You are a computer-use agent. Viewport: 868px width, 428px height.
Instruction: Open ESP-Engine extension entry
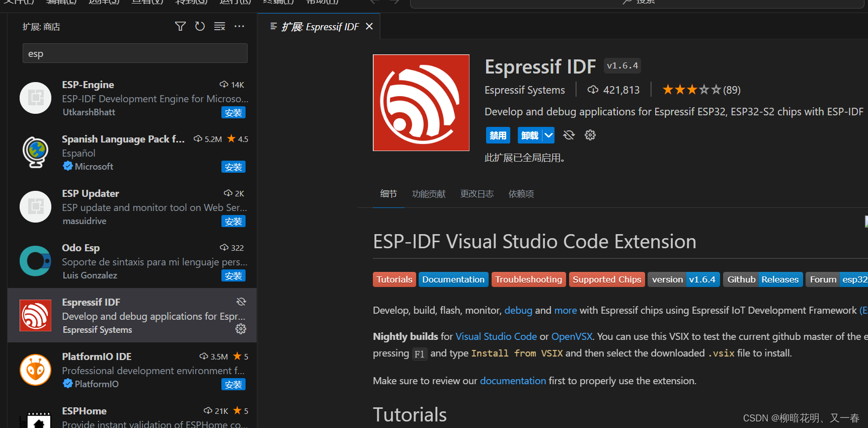click(x=132, y=98)
